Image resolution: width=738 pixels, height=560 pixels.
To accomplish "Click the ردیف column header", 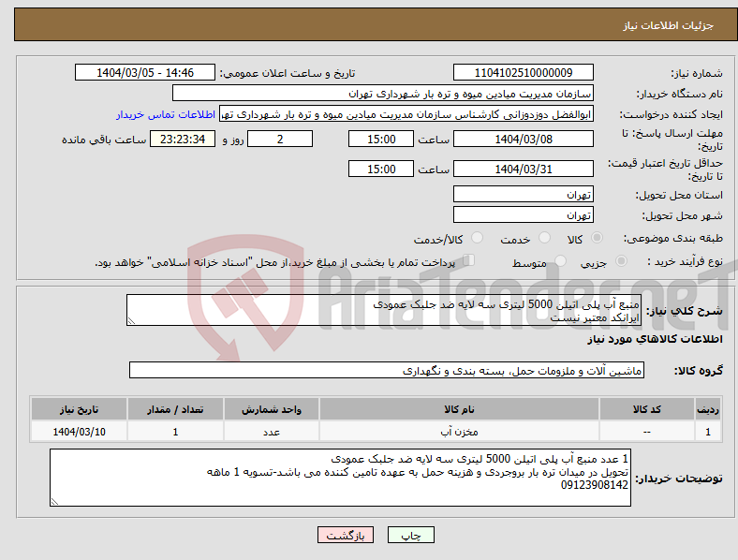I will [708, 409].
